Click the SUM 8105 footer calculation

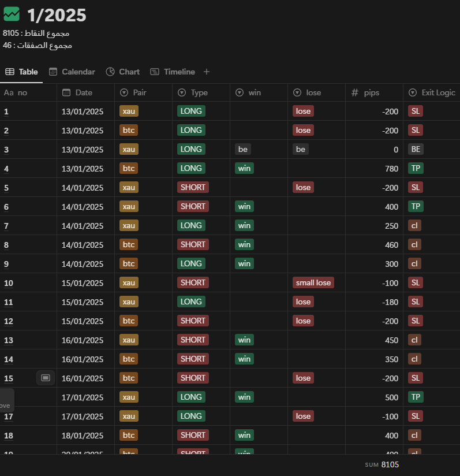382,464
